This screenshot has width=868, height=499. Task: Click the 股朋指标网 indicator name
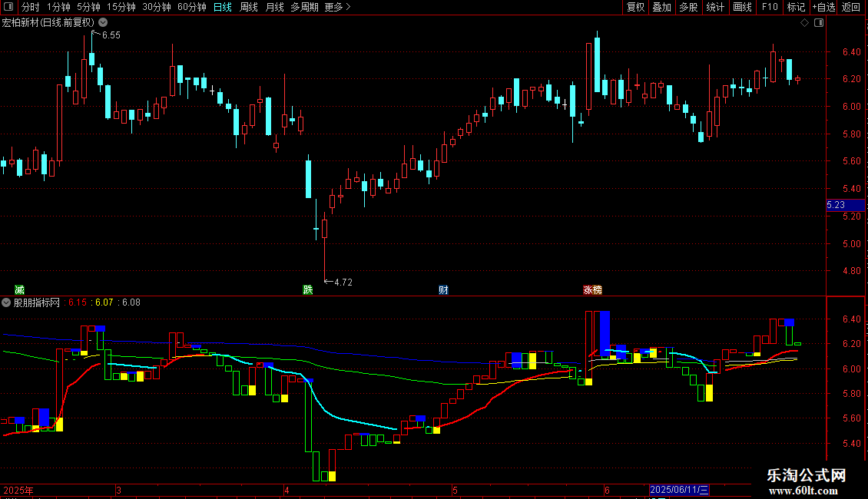tap(37, 302)
